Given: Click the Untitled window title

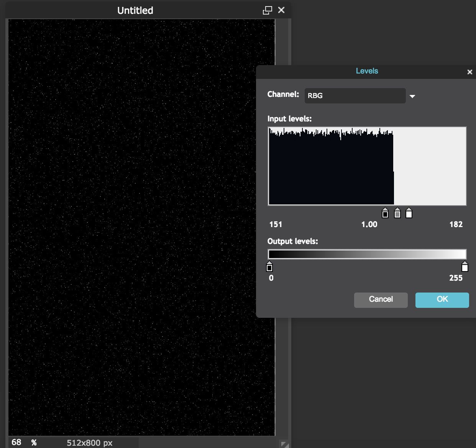Looking at the screenshot, I should pyautogui.click(x=135, y=10).
